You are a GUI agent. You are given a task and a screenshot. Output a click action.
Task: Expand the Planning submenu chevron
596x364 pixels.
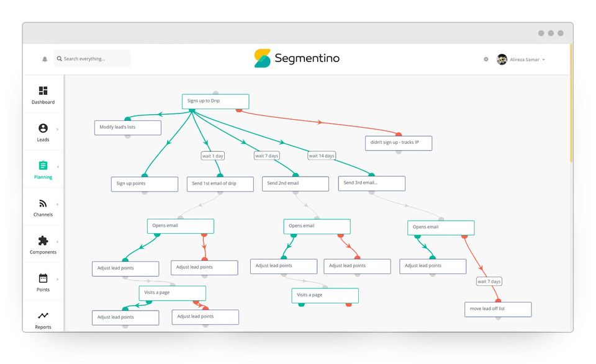58,167
